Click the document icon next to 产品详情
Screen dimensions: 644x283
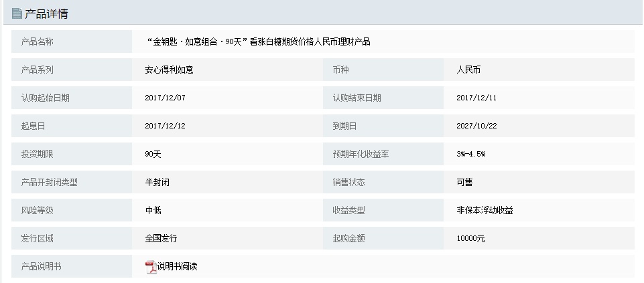pyautogui.click(x=17, y=13)
